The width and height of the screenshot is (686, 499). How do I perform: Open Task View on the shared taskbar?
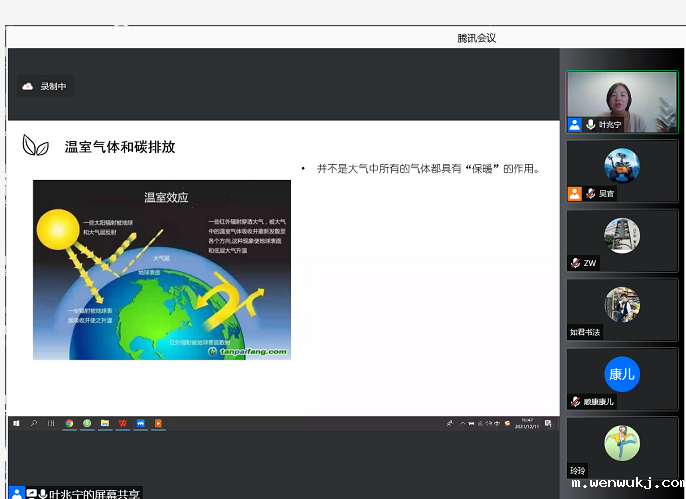(51, 423)
